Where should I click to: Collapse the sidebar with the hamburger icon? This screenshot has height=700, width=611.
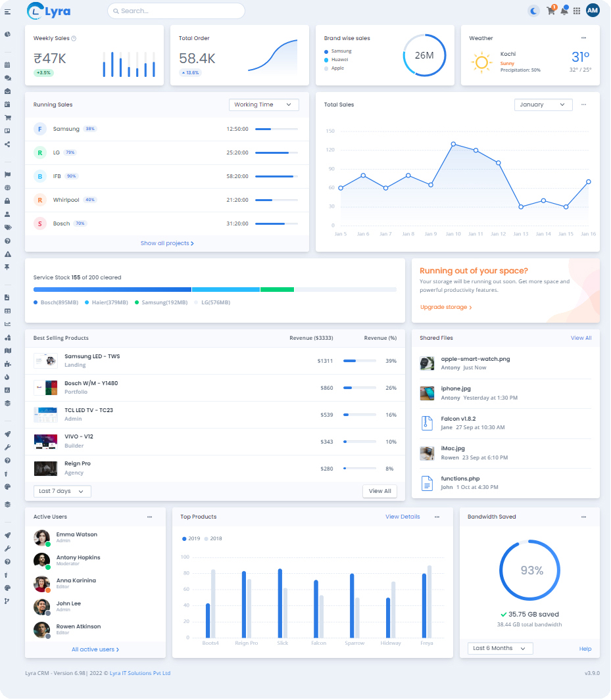(x=7, y=11)
